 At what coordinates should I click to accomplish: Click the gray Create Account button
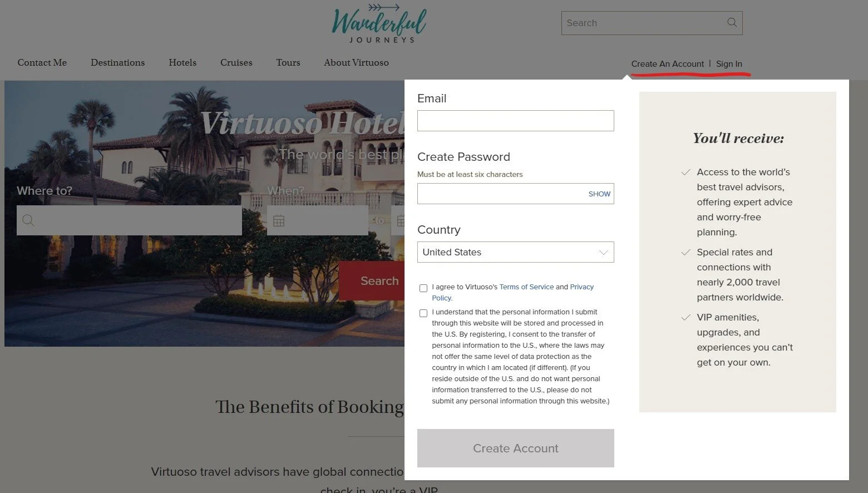tap(515, 448)
